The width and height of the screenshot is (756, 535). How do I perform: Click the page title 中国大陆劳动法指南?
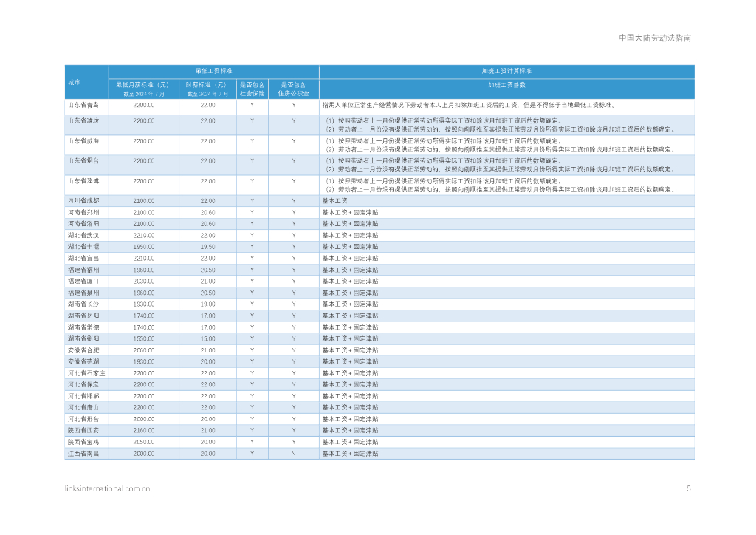tap(655, 38)
